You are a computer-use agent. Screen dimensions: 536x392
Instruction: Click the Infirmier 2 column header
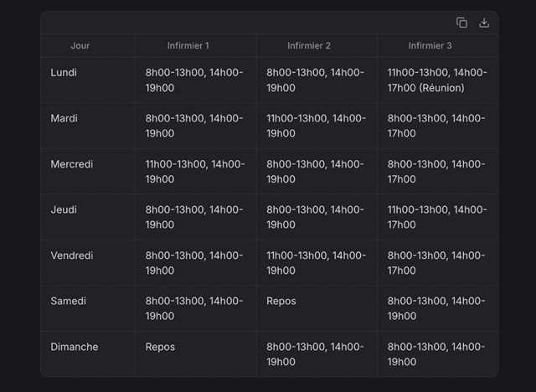(x=309, y=45)
